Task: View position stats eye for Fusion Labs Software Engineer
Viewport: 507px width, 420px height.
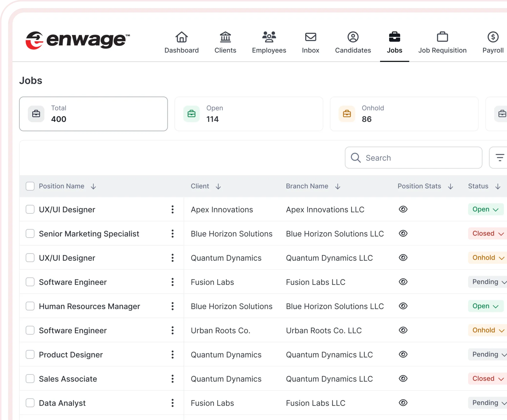Action: pos(403,282)
